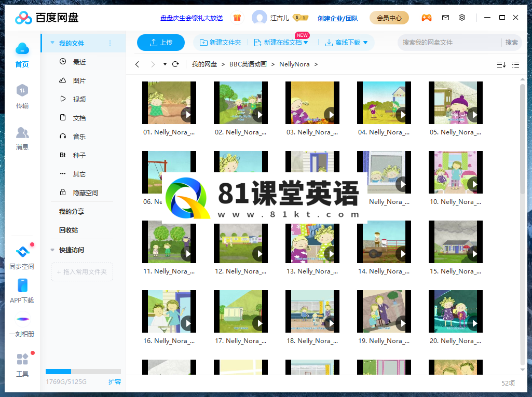Select 最近 in the file categories
Screen dimensions: 532x397
[x=79, y=62]
